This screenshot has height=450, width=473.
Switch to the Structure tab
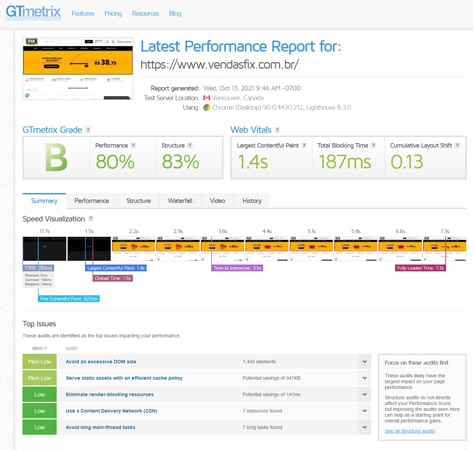click(x=138, y=201)
